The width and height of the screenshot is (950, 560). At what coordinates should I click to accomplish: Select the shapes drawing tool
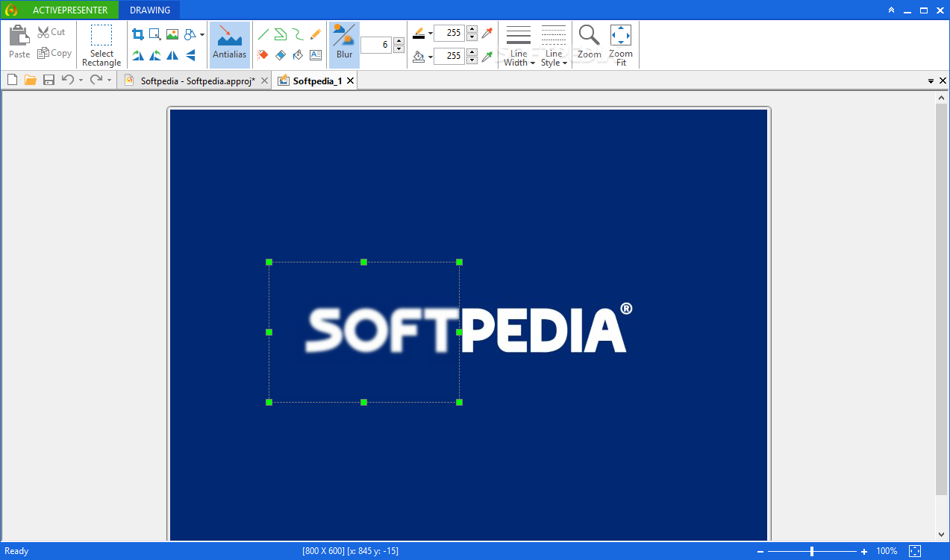tap(190, 34)
